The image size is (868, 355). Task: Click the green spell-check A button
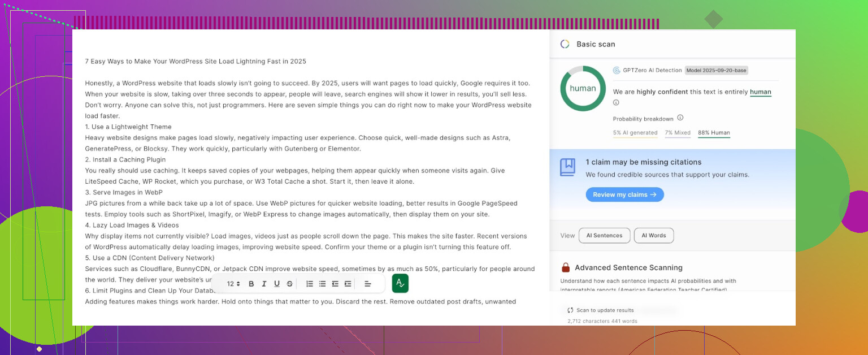click(400, 283)
